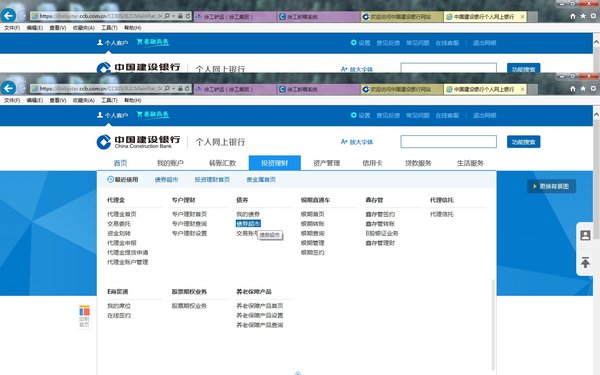The width and height of the screenshot is (600, 375).
Task: Open 贵金属首页 in the recently used row
Action: (261, 179)
